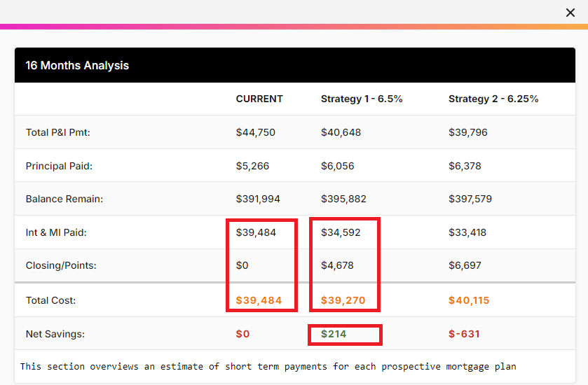Click the $40,648 Total P&I value
The height and width of the screenshot is (385, 588).
click(341, 132)
